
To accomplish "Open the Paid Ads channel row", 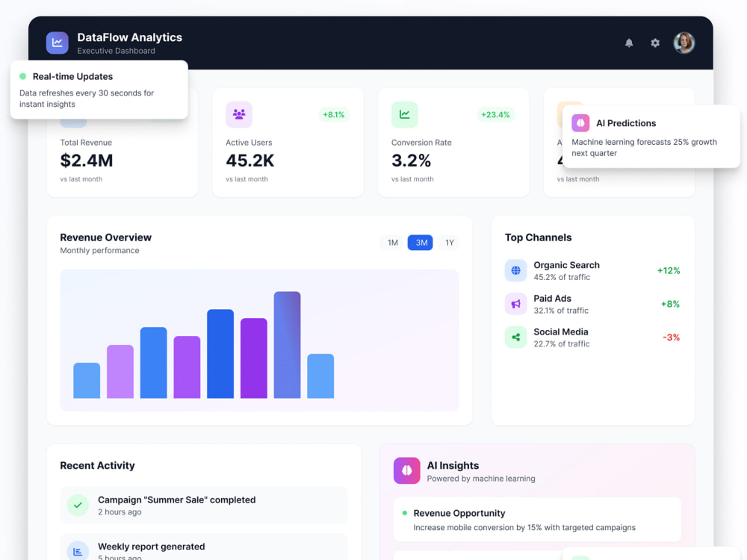I will [x=592, y=304].
